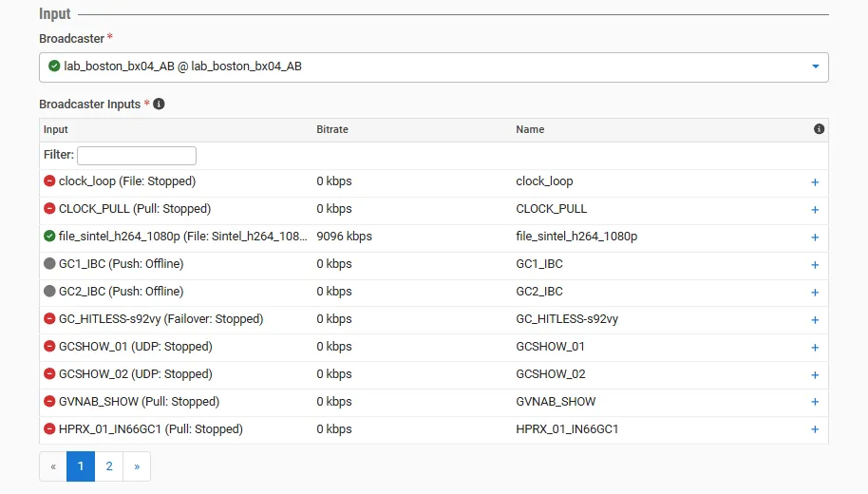The image size is (868, 494).
Task: Select 'GCSHOW_01 (UDP: Stopped)' entry
Action: click(136, 347)
